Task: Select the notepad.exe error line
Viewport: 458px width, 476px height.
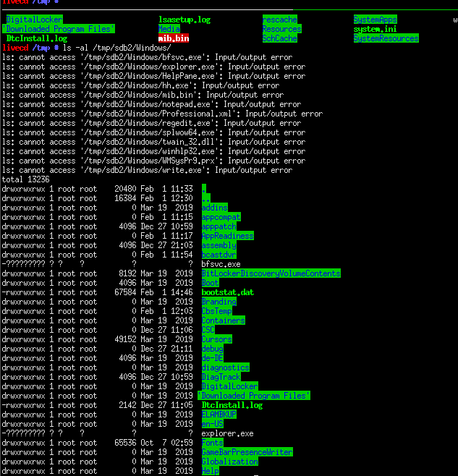Action: (151, 104)
